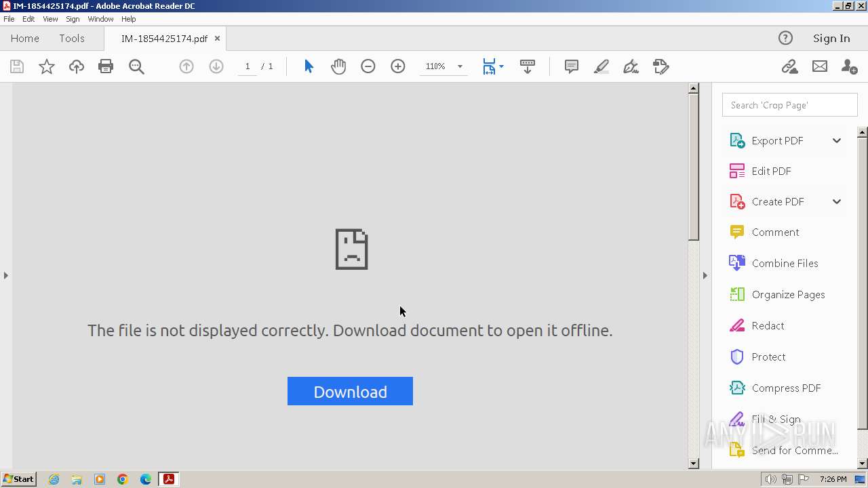Open the Window menu
This screenshot has width=868, height=488.
pos(100,19)
